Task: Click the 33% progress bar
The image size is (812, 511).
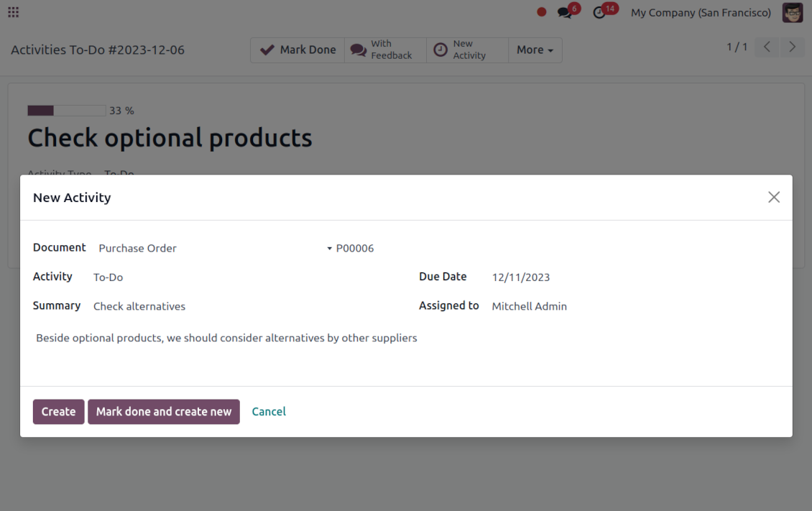Action: (66, 111)
